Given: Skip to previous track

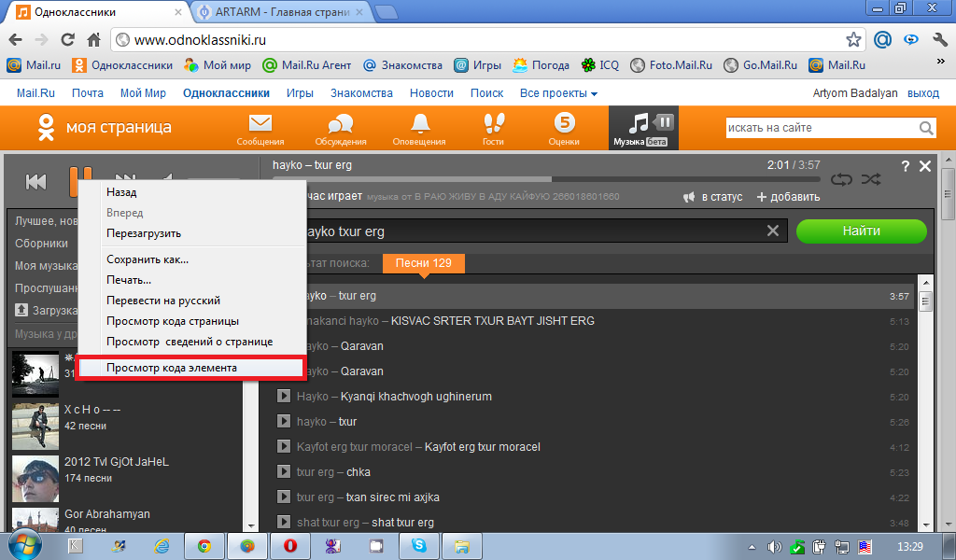Looking at the screenshot, I should (35, 182).
